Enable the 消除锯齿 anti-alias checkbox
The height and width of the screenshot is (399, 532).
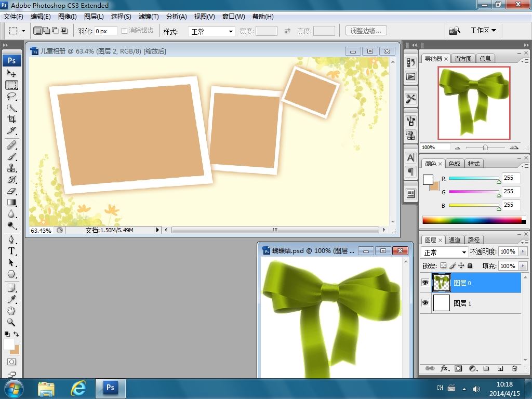124,31
